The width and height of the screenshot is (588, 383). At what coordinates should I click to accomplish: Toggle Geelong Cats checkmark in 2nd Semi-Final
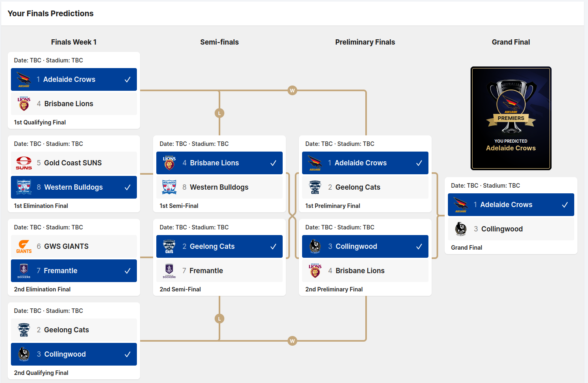coord(273,246)
